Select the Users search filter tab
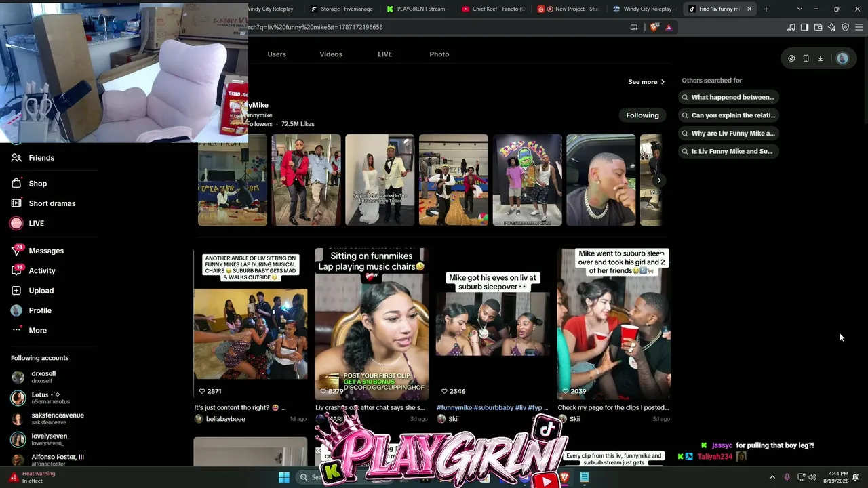Viewport: 868px width, 488px height. coord(277,54)
